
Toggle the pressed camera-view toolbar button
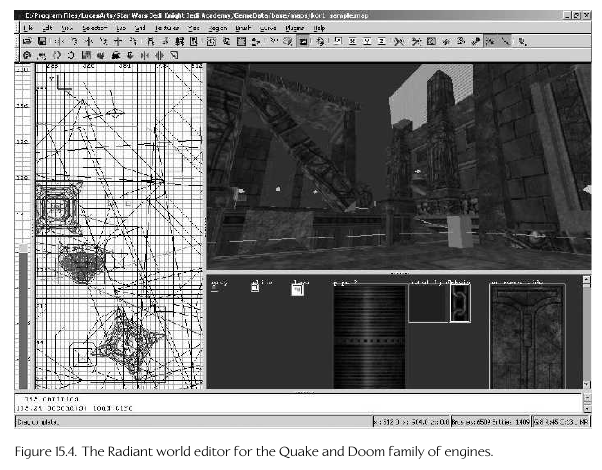click(x=302, y=42)
